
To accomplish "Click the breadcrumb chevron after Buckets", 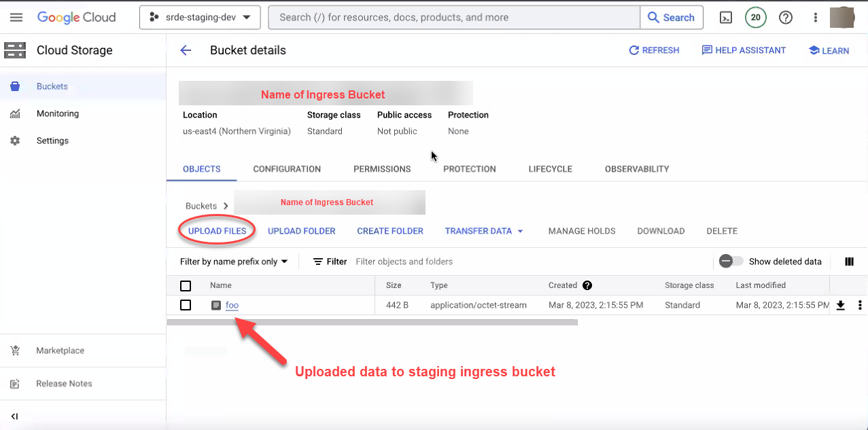I will click(226, 206).
